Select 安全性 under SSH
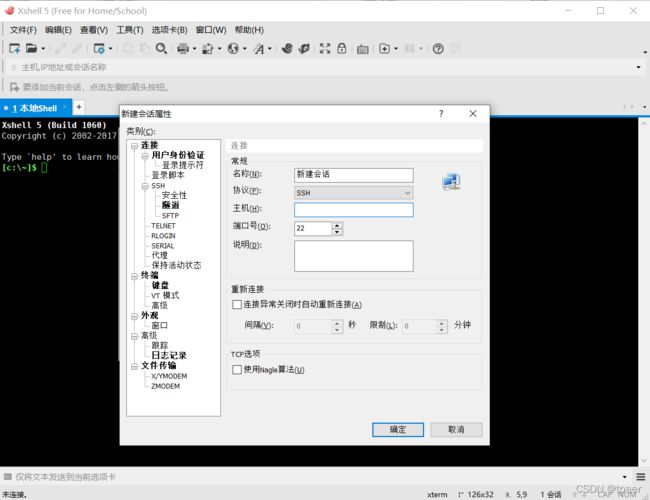This screenshot has width=650, height=500. 174,195
